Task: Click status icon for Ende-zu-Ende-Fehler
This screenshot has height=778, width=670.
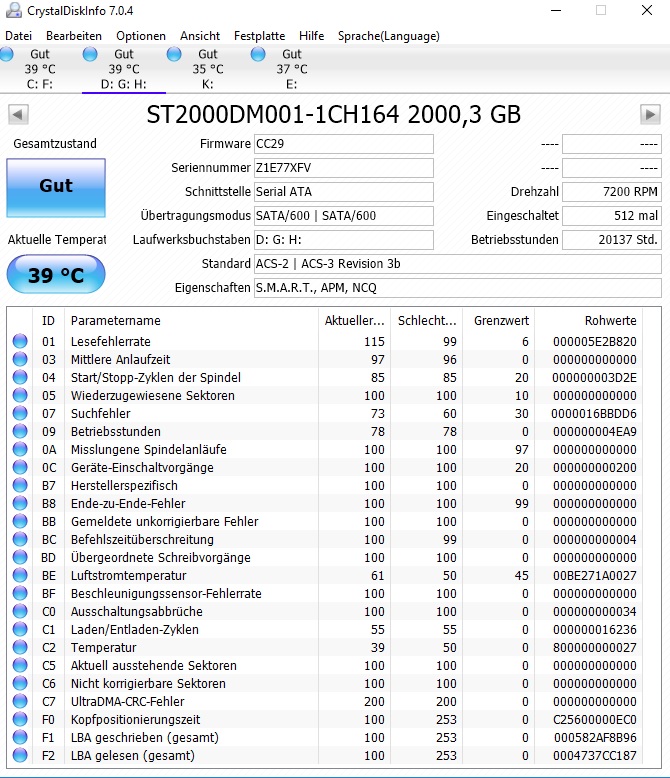Action: pos(20,503)
